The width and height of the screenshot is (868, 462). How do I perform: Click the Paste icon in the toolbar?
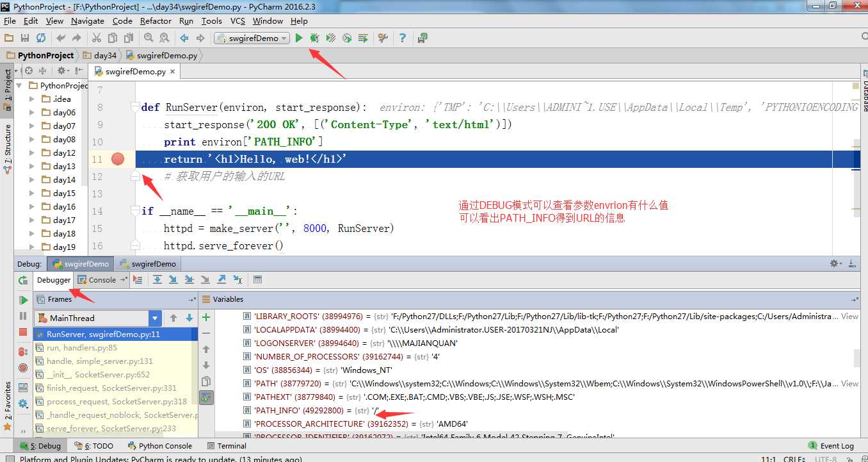pos(129,38)
